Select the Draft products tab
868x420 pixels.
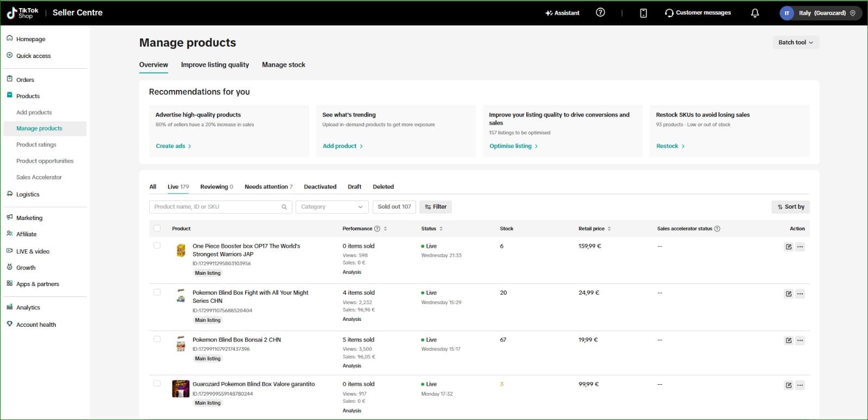(x=354, y=187)
